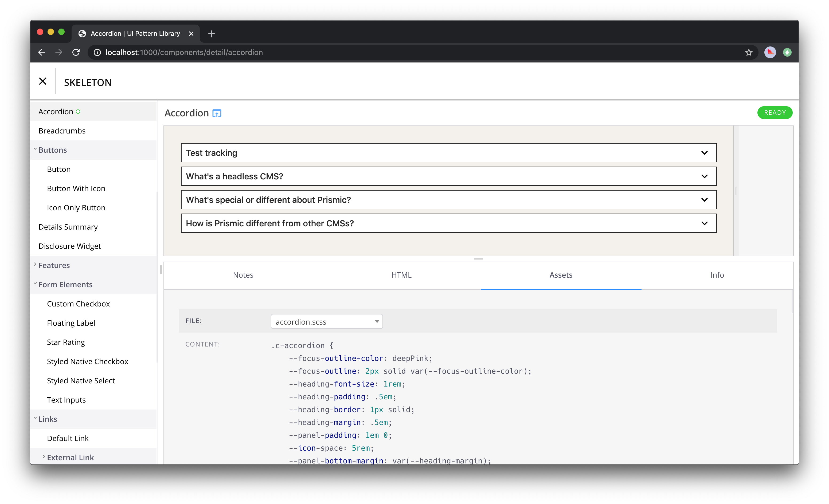Go back with the browser back arrow

tap(42, 52)
